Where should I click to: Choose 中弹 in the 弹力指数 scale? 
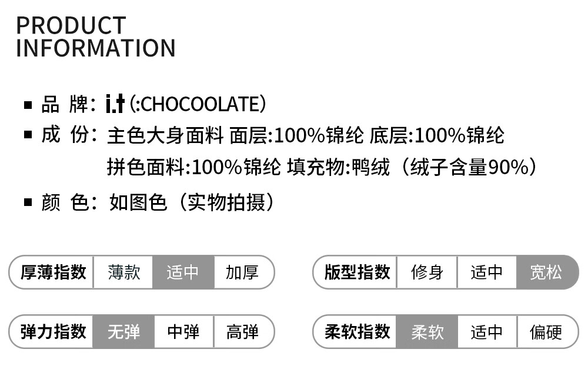click(x=183, y=332)
